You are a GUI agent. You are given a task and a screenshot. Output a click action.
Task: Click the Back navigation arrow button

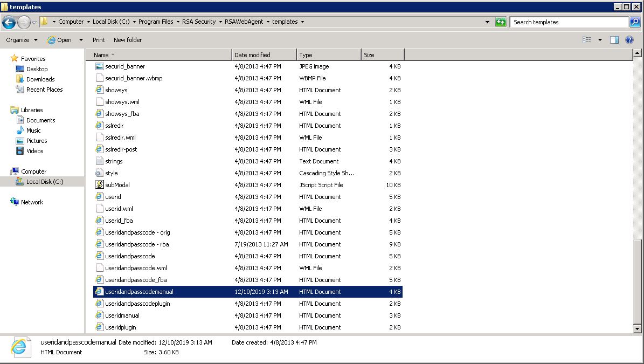point(9,22)
